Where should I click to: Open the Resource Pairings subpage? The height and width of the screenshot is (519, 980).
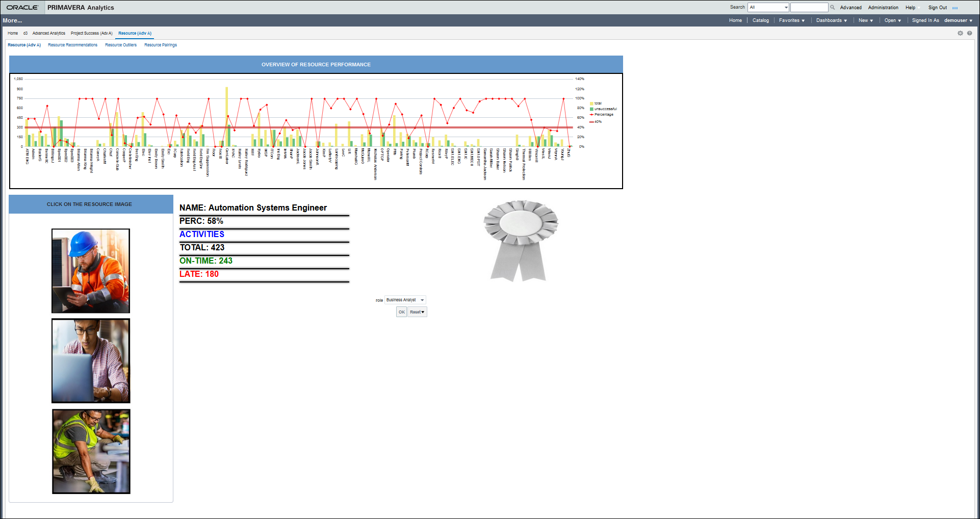pos(161,45)
